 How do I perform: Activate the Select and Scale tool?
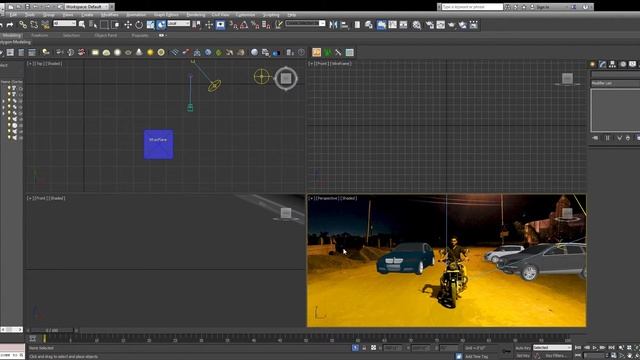151,25
